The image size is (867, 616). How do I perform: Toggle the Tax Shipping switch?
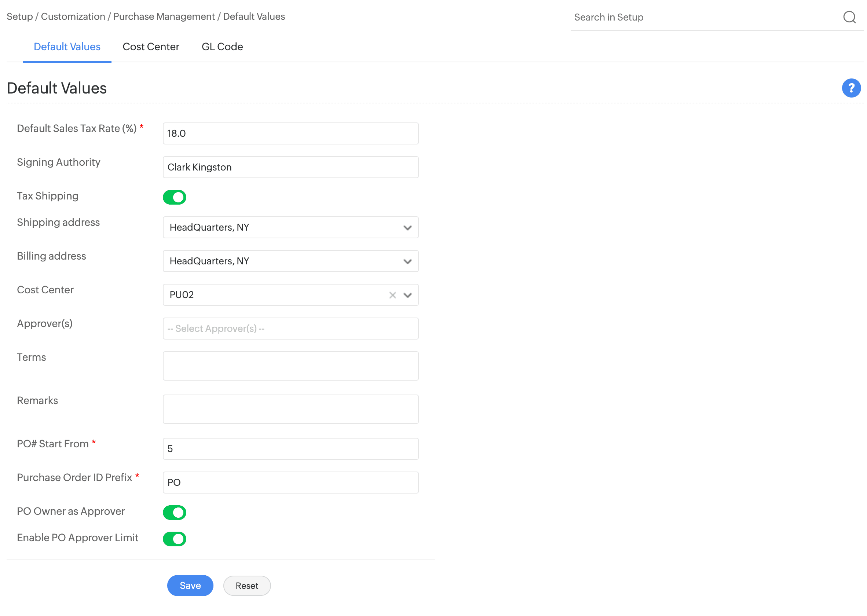(175, 197)
